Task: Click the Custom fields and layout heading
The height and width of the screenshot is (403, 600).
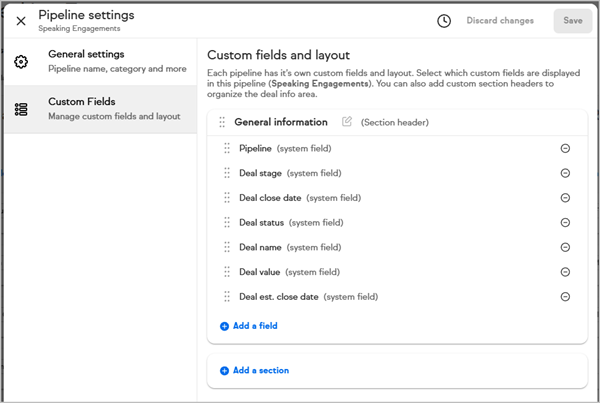Action: [278, 55]
